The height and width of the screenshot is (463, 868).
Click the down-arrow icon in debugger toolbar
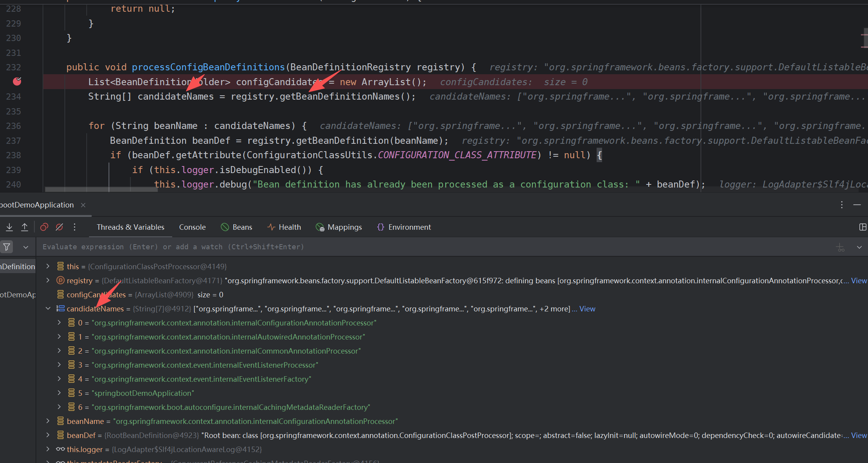[x=9, y=227]
